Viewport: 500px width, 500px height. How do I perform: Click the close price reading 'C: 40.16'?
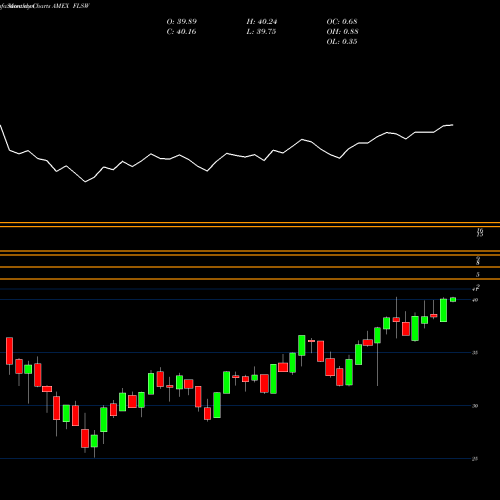click(x=181, y=32)
